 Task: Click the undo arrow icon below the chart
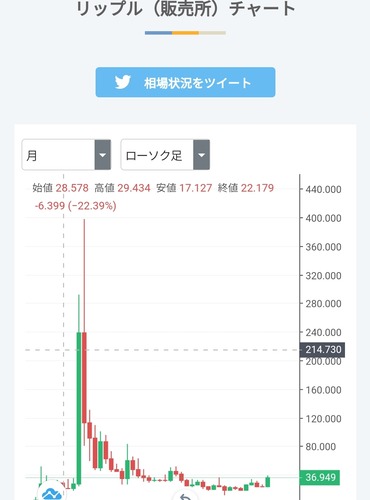pos(185,497)
